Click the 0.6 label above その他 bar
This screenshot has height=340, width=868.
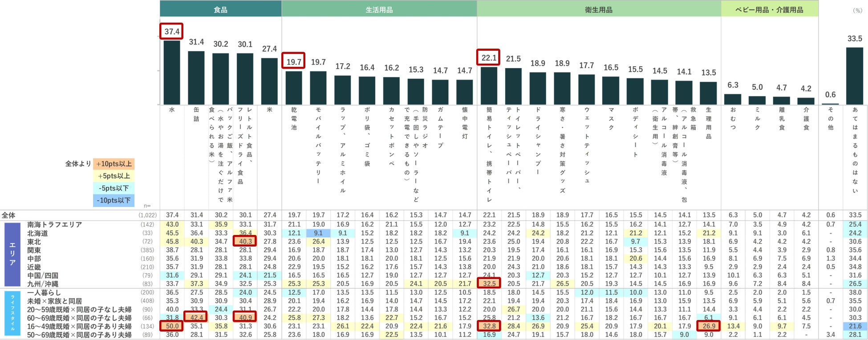830,94
